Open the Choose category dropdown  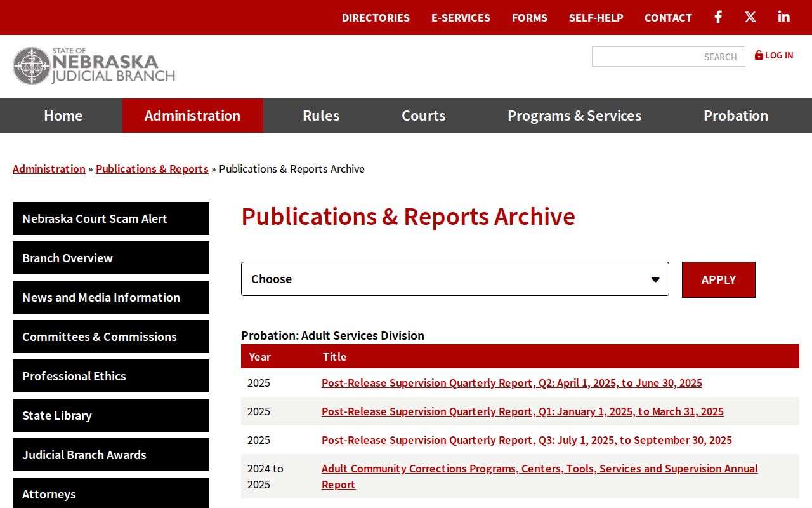(x=455, y=279)
